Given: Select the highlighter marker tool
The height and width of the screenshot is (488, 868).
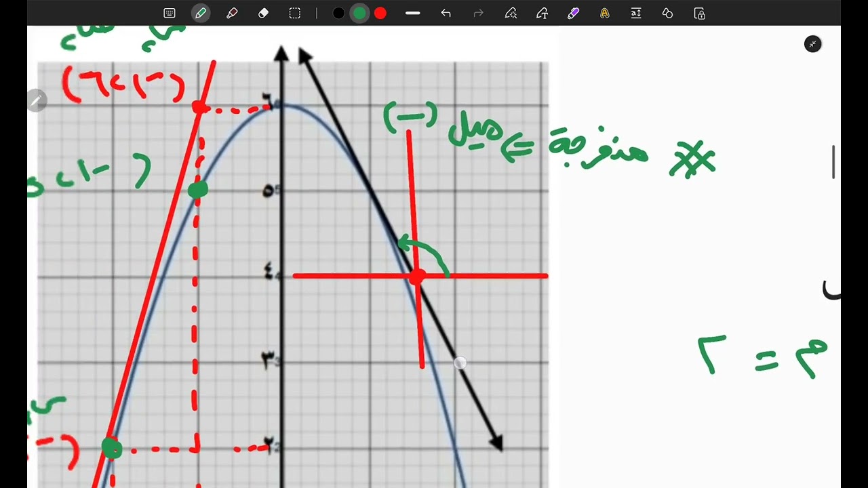Looking at the screenshot, I should coord(232,14).
